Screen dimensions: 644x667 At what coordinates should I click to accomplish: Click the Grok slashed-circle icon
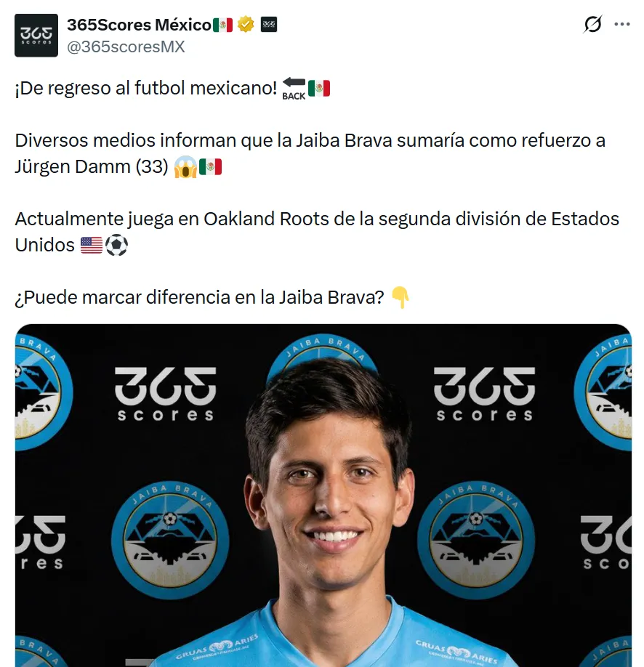(592, 24)
